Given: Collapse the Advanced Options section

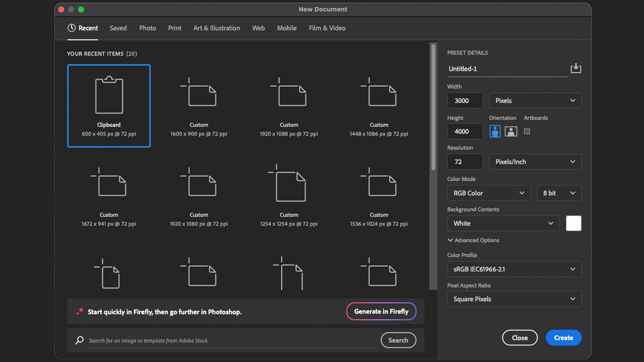Looking at the screenshot, I should coord(473,240).
